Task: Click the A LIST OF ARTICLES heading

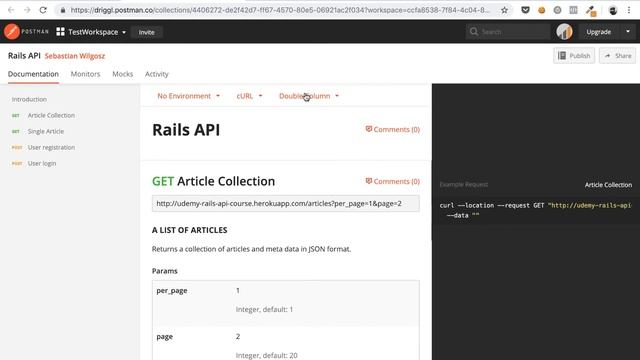Action: [189, 230]
